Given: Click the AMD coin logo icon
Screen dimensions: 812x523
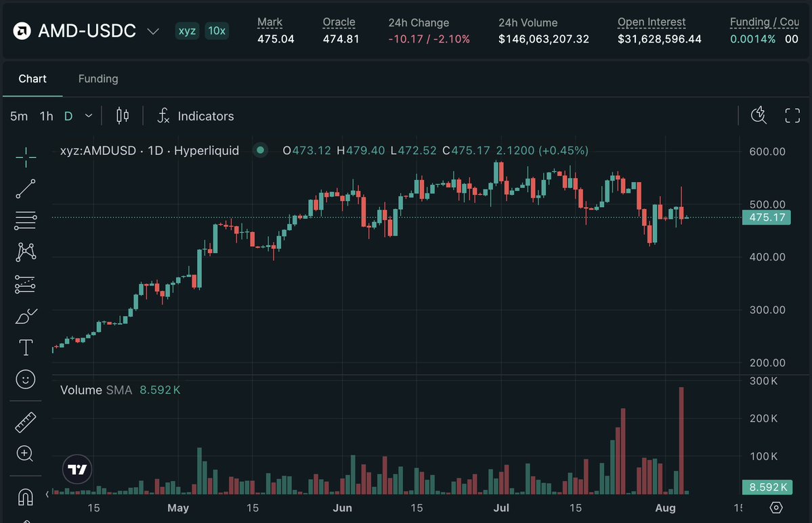Looking at the screenshot, I should (22, 31).
